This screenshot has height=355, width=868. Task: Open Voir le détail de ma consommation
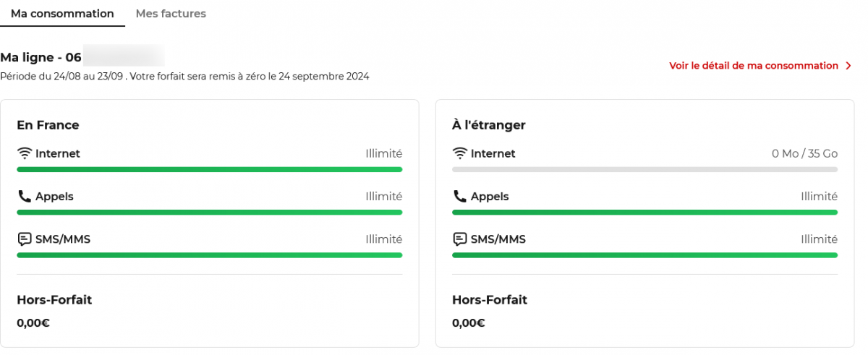[x=754, y=66]
